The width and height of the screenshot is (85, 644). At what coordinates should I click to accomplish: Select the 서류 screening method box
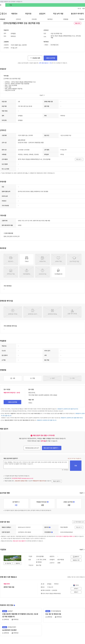point(13,378)
